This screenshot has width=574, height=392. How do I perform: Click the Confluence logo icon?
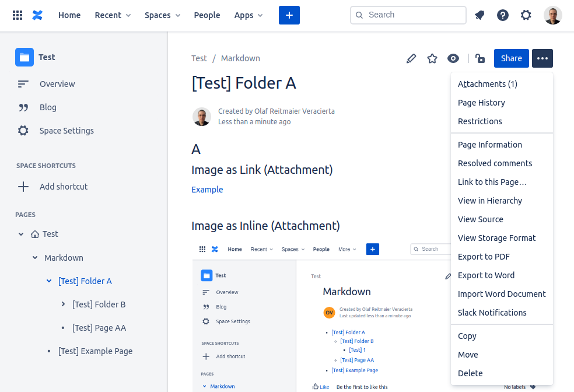(x=37, y=15)
